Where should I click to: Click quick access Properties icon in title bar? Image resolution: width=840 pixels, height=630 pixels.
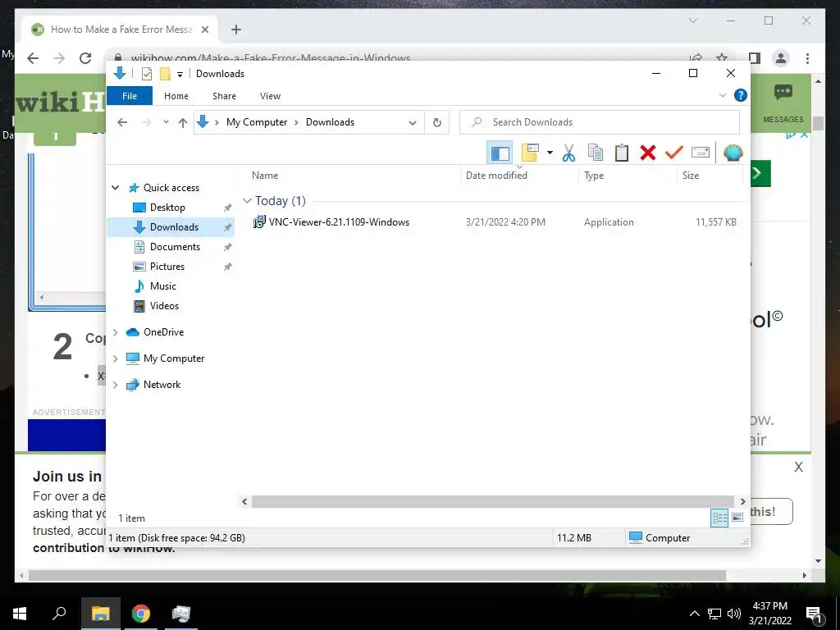tap(146, 74)
